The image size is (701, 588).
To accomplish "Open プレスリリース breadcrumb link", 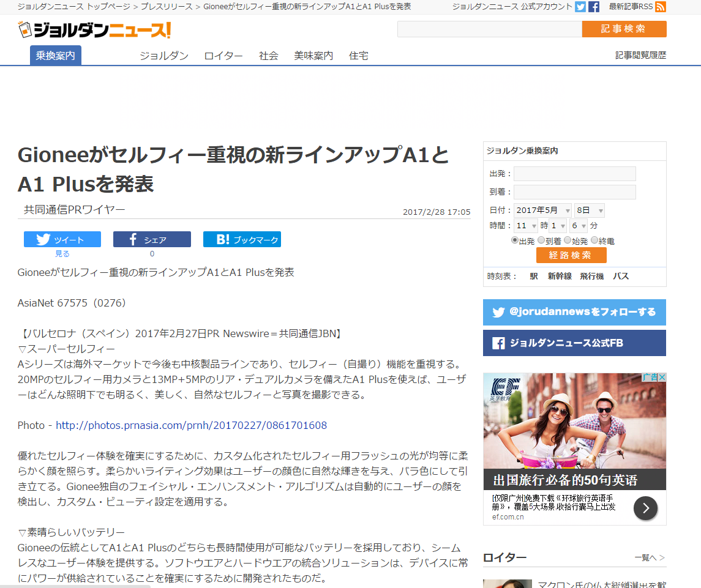I will point(167,7).
